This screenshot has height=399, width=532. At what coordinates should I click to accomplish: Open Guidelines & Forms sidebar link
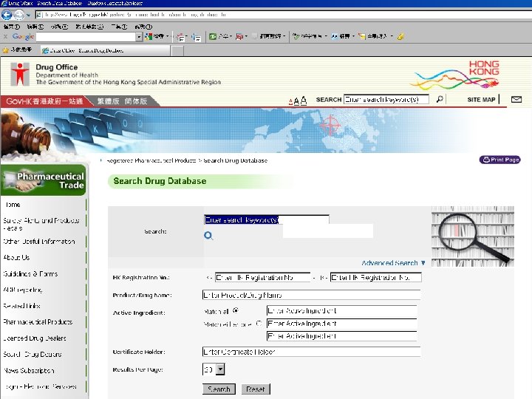coord(30,274)
